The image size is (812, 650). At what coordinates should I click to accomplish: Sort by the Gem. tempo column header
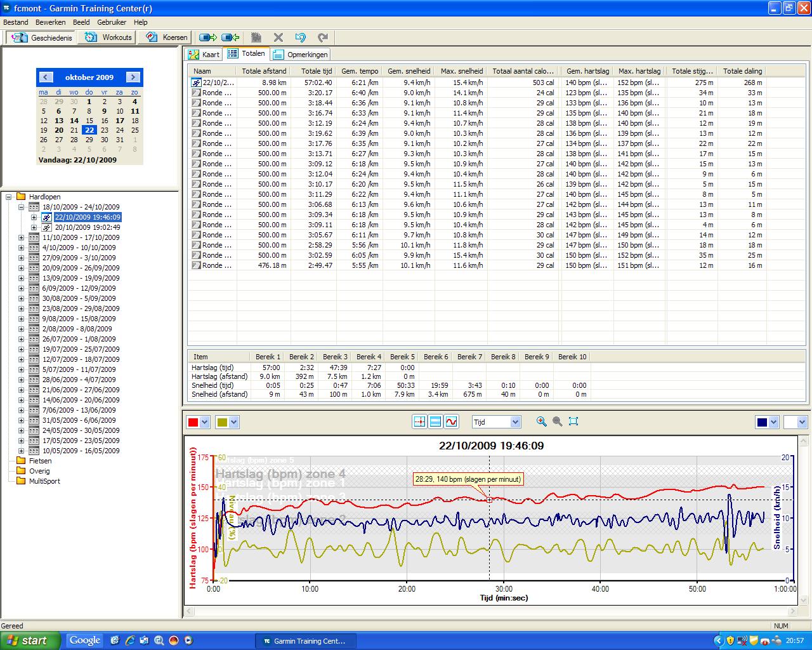[x=360, y=71]
